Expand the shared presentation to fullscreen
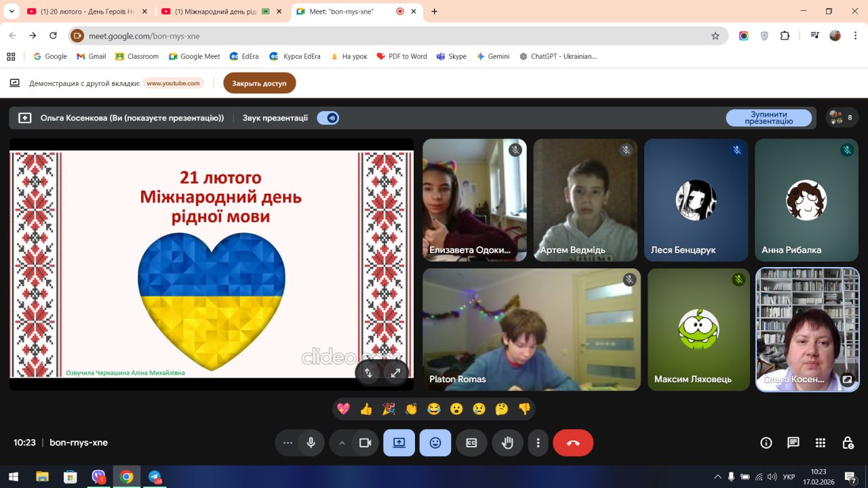Screen dimensions: 868x488 395,372
